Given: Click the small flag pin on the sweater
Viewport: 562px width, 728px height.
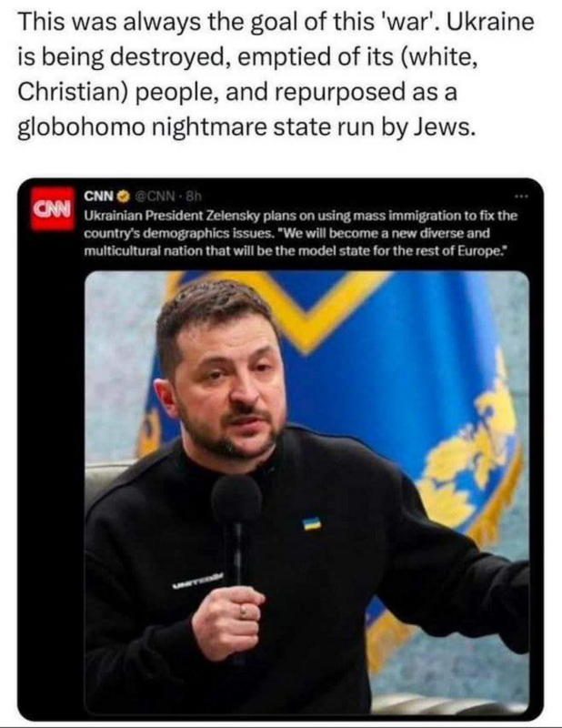Looking at the screenshot, I should pos(312,526).
